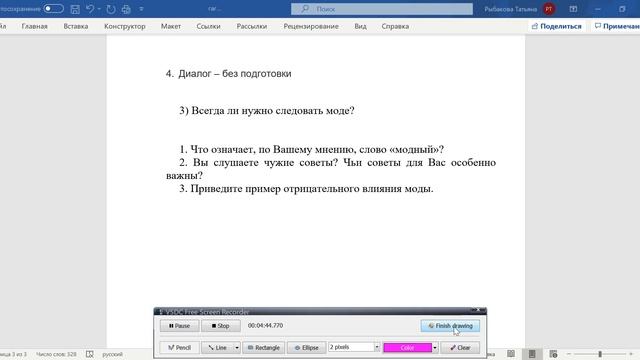
Task: Click the zoom out minus button
Action: [x=569, y=354]
